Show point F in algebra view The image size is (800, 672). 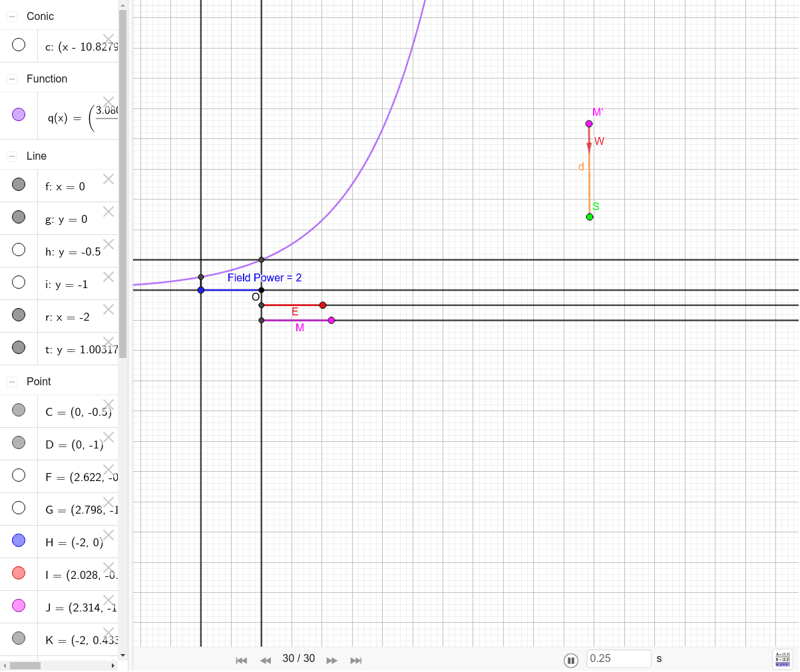point(19,475)
